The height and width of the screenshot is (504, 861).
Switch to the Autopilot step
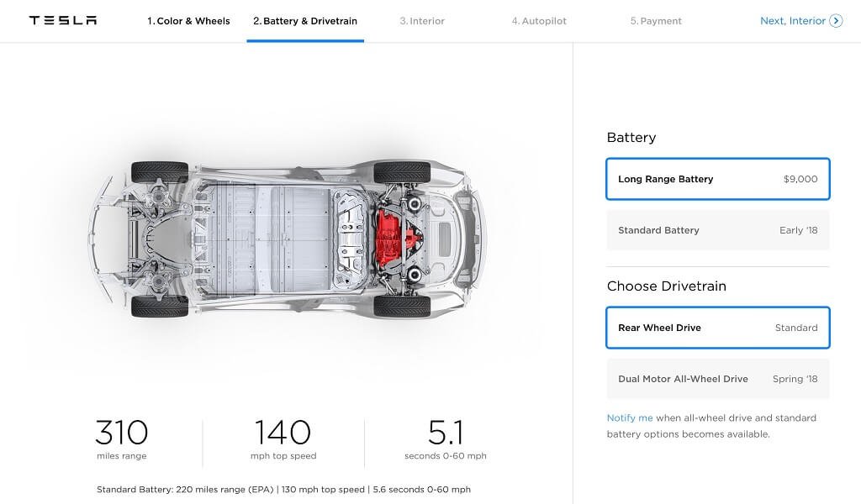(x=539, y=21)
